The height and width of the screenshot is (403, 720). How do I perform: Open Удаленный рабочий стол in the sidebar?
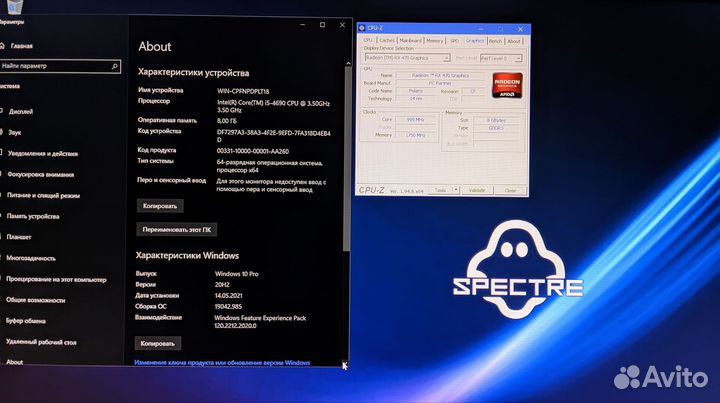(x=41, y=342)
